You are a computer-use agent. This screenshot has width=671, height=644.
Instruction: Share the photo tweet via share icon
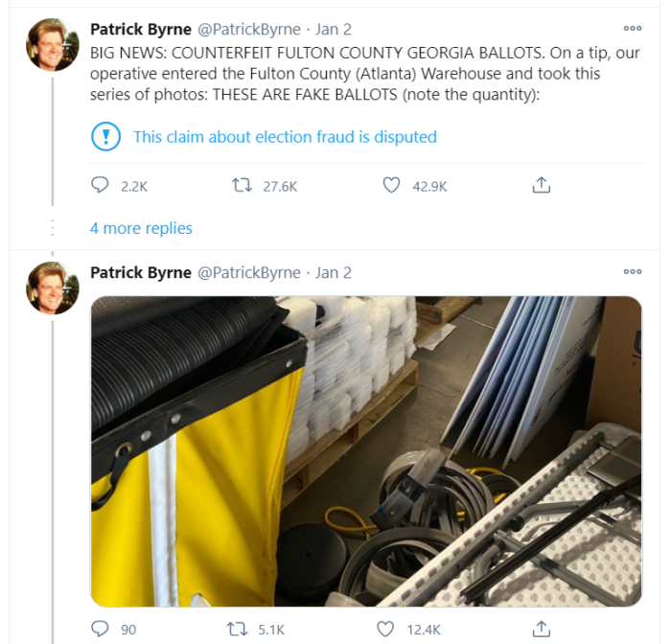point(541,630)
